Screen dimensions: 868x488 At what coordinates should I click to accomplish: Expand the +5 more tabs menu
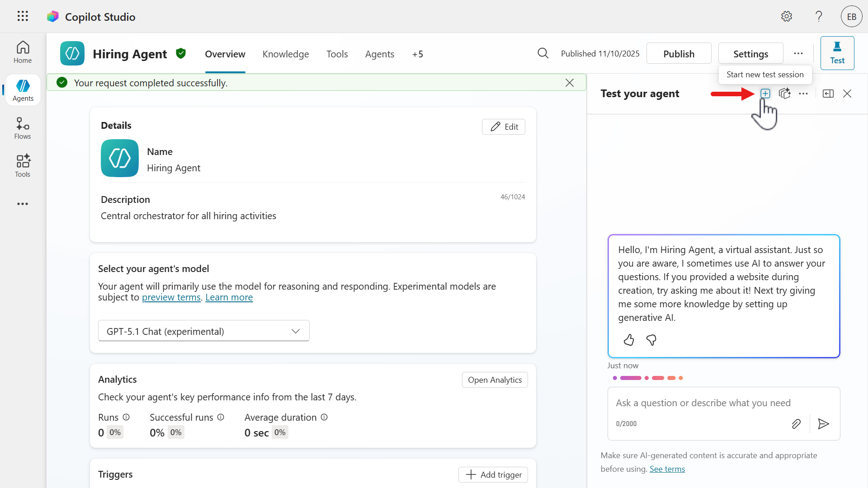(x=417, y=54)
